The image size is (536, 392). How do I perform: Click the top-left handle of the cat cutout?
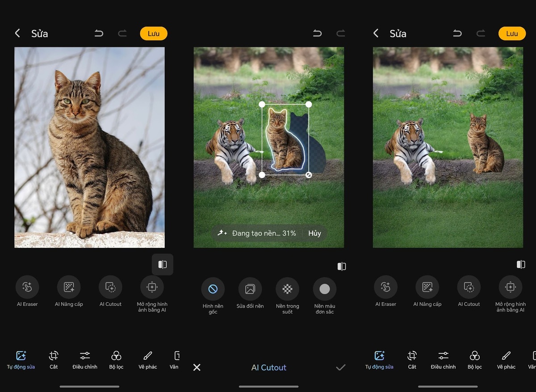click(x=262, y=104)
